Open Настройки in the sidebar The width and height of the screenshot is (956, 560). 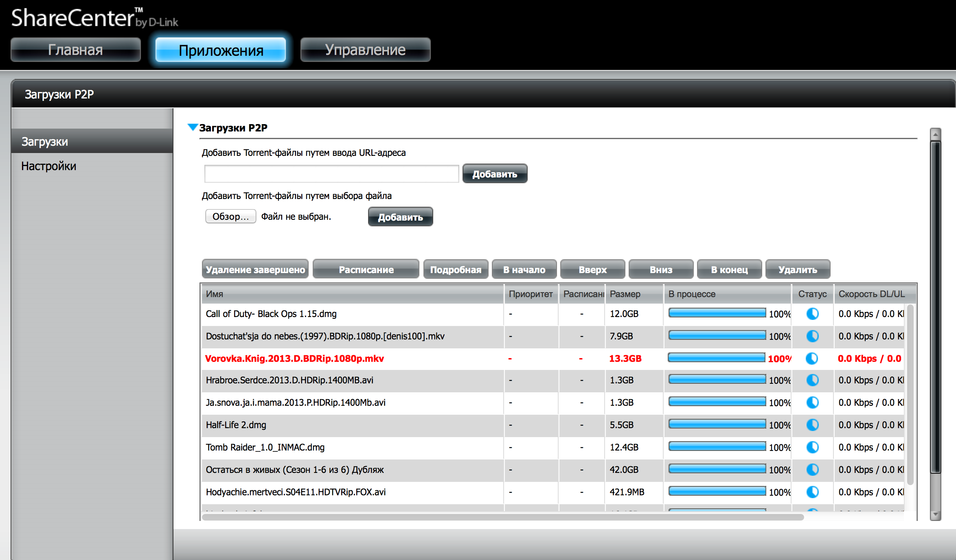[49, 166]
